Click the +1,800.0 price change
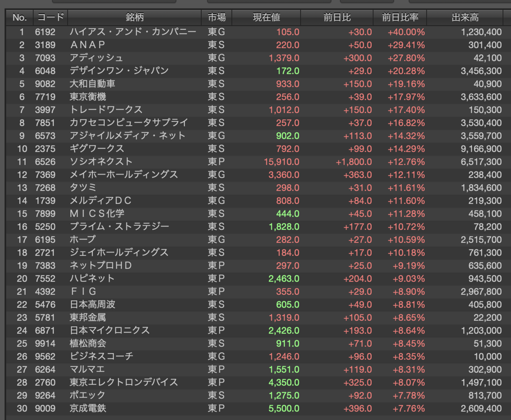This screenshot has width=511, height=420. [x=354, y=162]
